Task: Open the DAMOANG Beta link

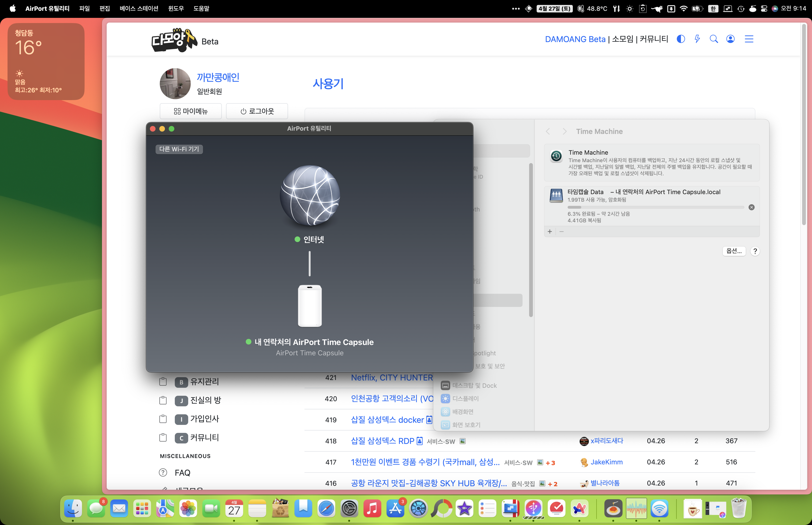Action: click(575, 39)
